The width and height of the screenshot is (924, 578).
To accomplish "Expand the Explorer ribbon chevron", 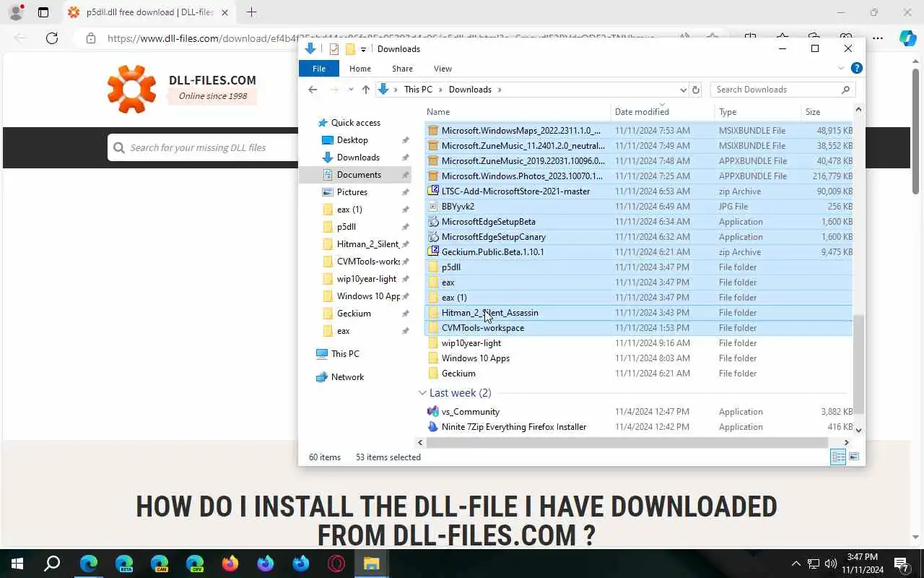I will pos(841,68).
